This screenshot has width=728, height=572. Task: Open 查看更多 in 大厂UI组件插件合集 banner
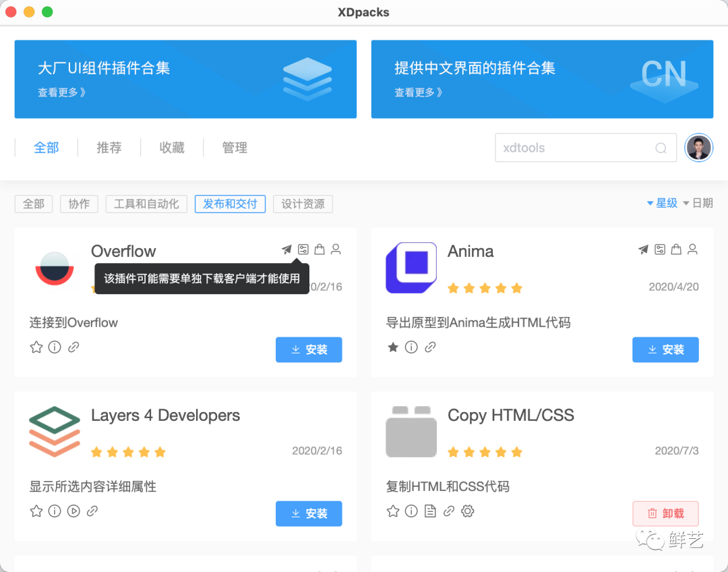tap(62, 92)
